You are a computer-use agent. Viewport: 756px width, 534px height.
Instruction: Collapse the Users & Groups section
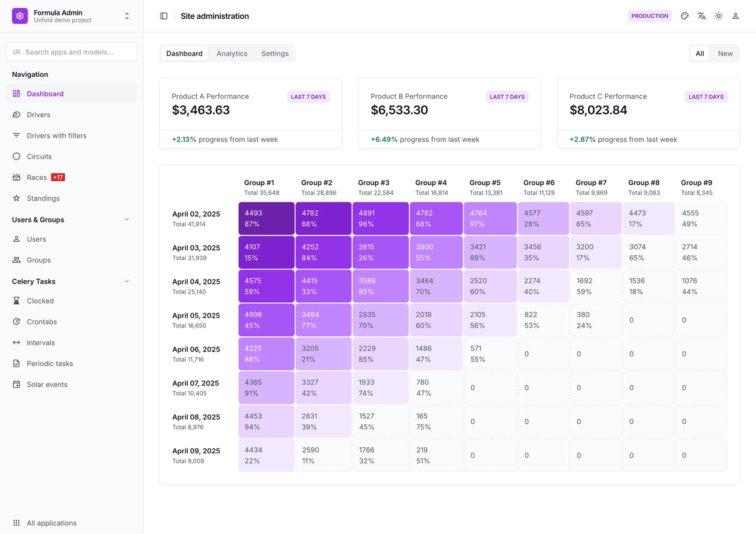click(x=127, y=220)
